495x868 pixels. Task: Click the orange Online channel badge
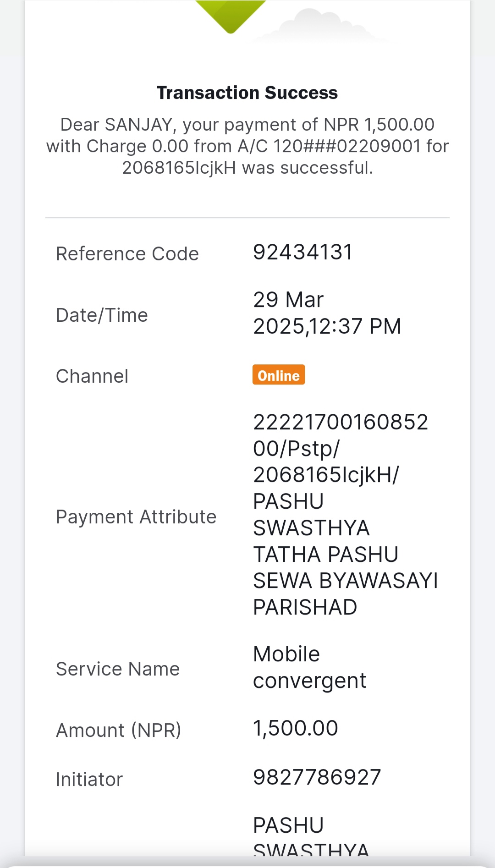279,375
